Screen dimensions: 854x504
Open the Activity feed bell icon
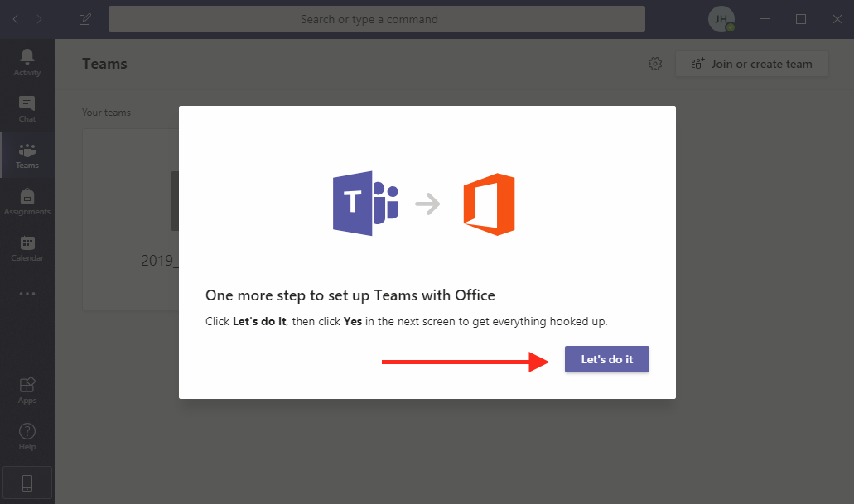[27, 61]
